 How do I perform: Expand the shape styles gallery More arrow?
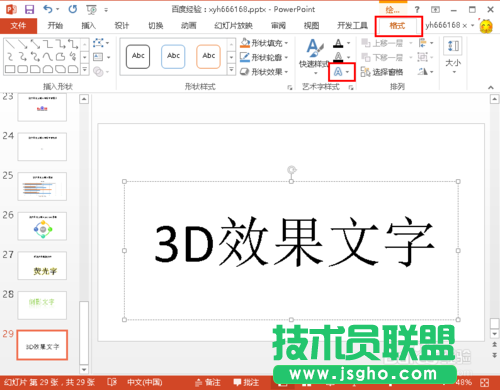pos(231,69)
